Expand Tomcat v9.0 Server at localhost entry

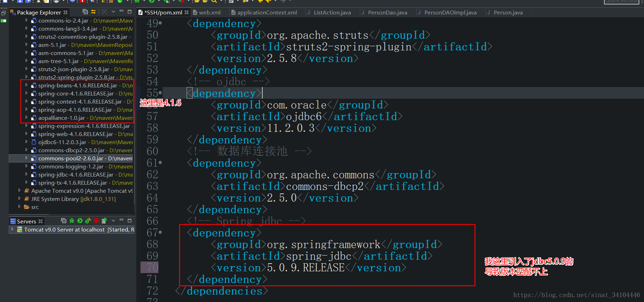12,229
